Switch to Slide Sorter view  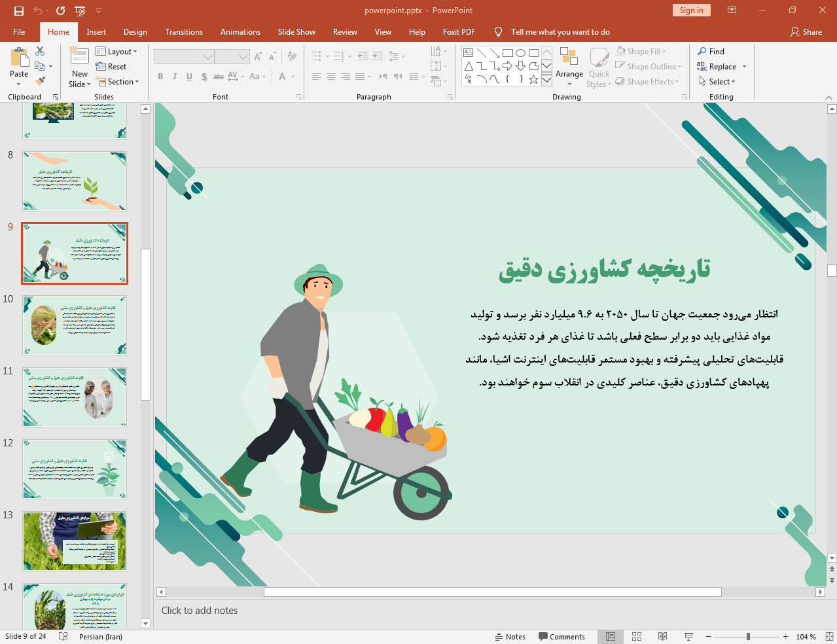coord(637,637)
